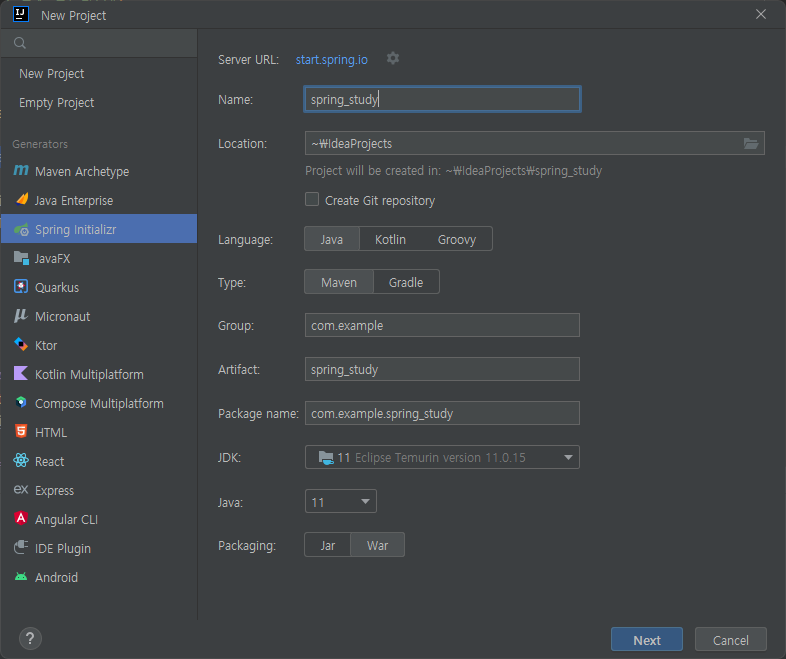Click the IntelliJ IDEA logo icon
The width and height of the screenshot is (786, 659).
(x=21, y=14)
